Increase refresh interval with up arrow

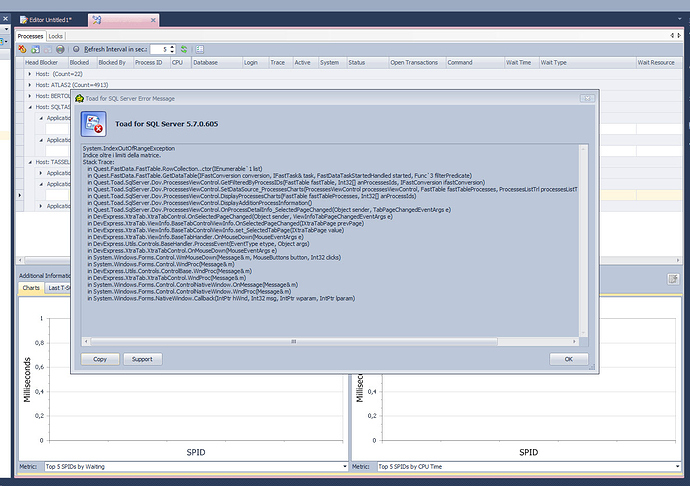(x=172, y=47)
